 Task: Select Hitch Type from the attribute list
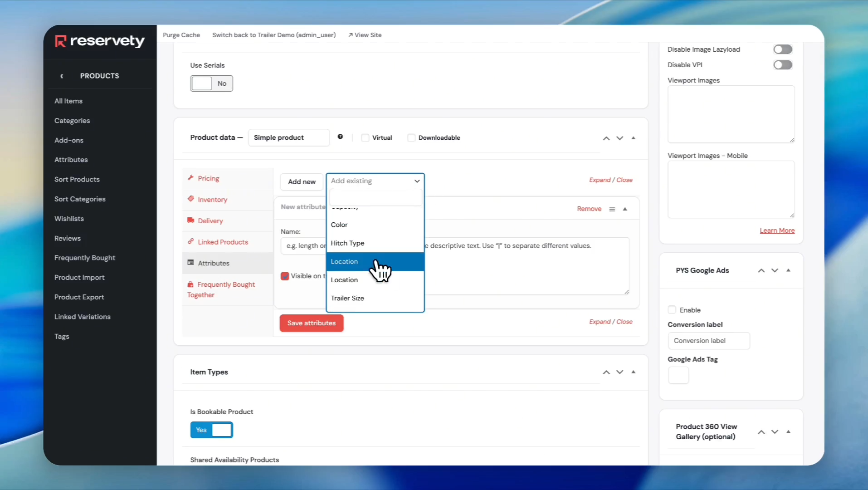click(375, 243)
